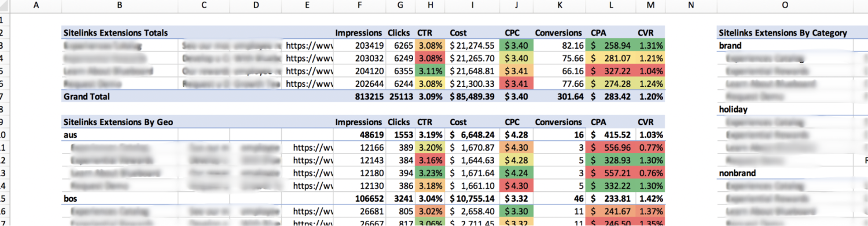Screen dimensions: 868x226
Task: Select the red CPA cell 557.21
Action: pyautogui.click(x=611, y=173)
